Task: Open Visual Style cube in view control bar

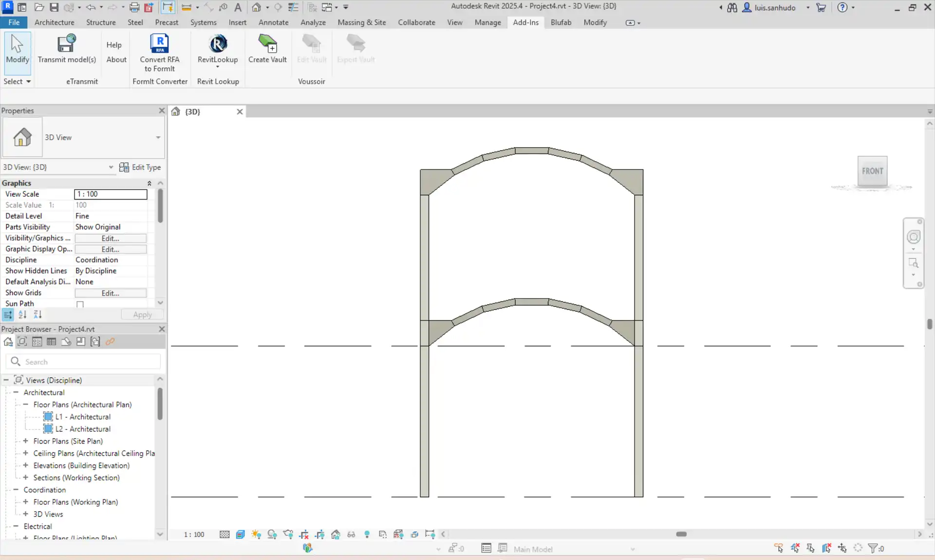Action: click(x=240, y=535)
